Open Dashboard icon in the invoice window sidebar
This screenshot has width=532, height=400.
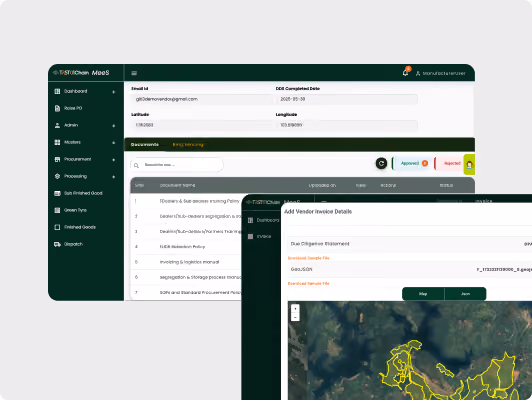pyautogui.click(x=250, y=220)
